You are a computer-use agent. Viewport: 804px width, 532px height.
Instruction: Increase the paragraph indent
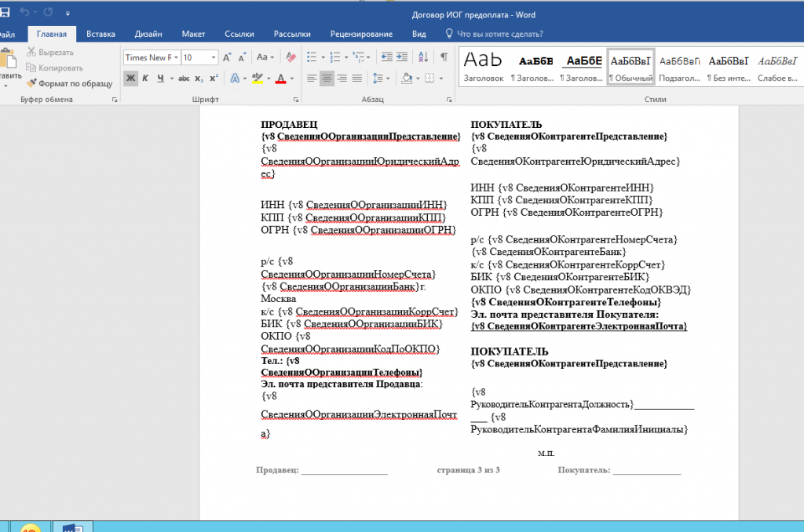403,57
